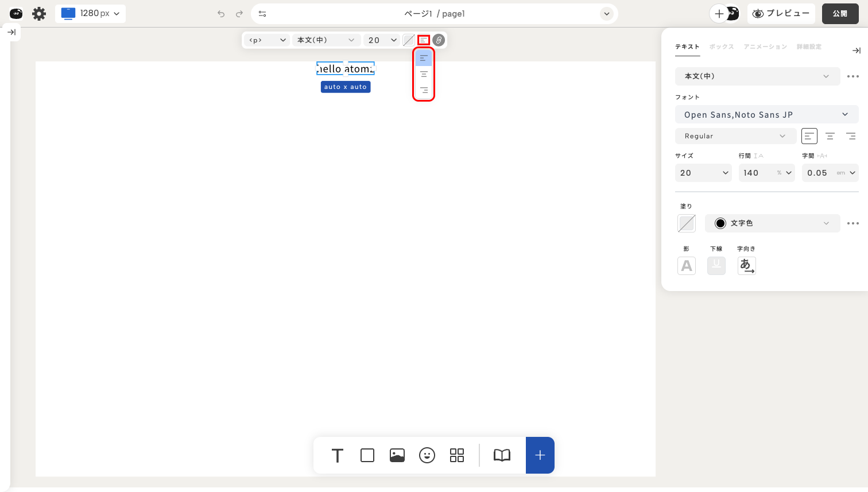Open the font family dropdown

tap(766, 115)
